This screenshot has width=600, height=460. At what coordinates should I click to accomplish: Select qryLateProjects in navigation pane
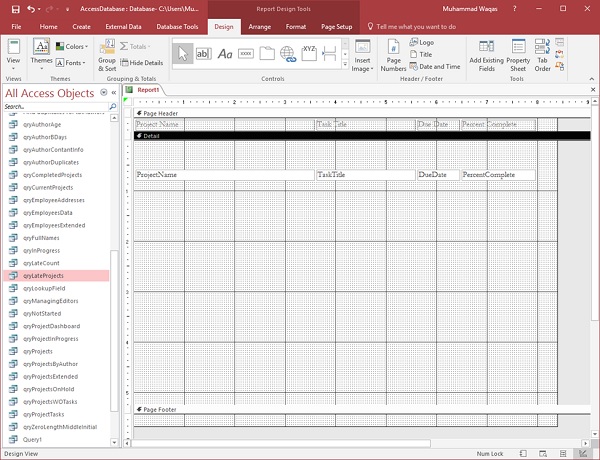pos(43,275)
